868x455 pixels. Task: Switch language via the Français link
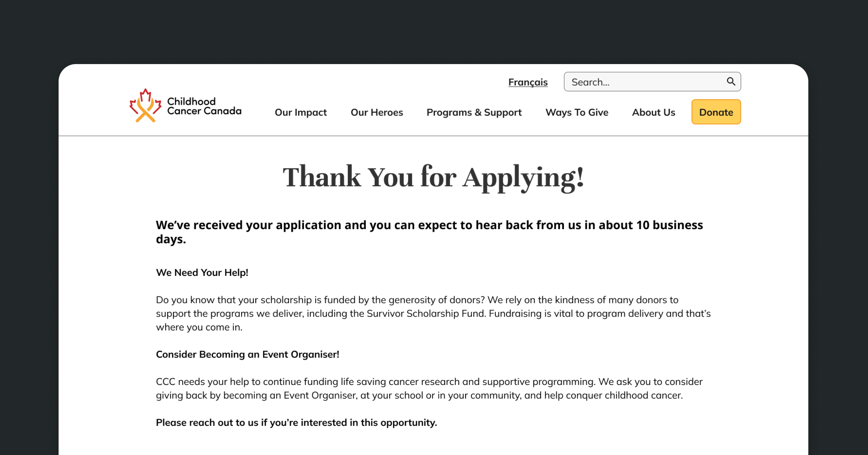(528, 82)
